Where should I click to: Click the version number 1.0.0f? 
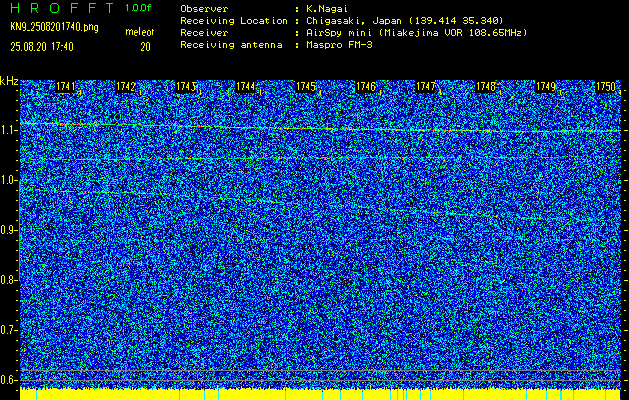click(x=138, y=8)
